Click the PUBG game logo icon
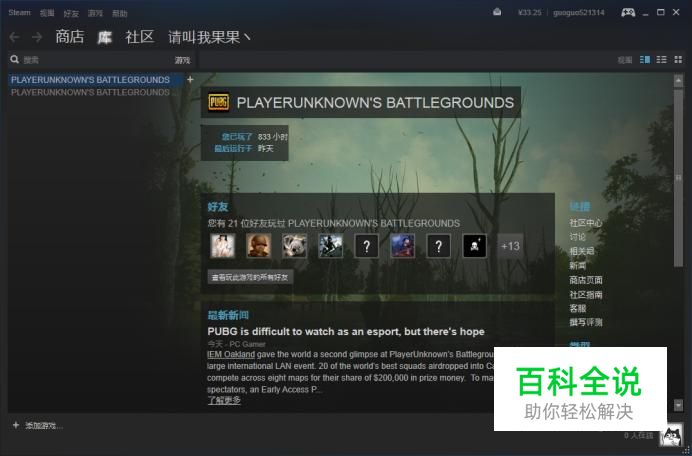This screenshot has width=692, height=456. coord(218,102)
